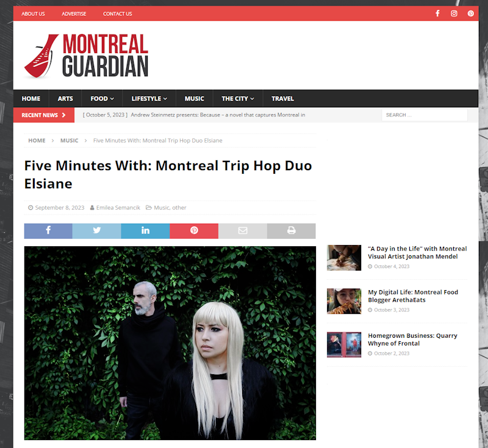The image size is (488, 448).
Task: Open the Instagram icon in top bar
Action: [454, 13]
